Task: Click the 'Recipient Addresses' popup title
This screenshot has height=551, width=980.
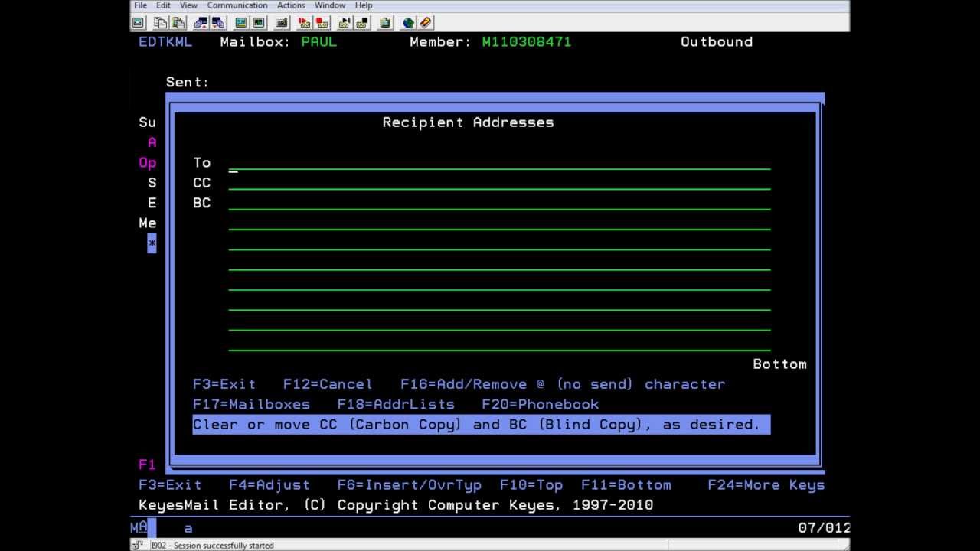Action: coord(468,122)
